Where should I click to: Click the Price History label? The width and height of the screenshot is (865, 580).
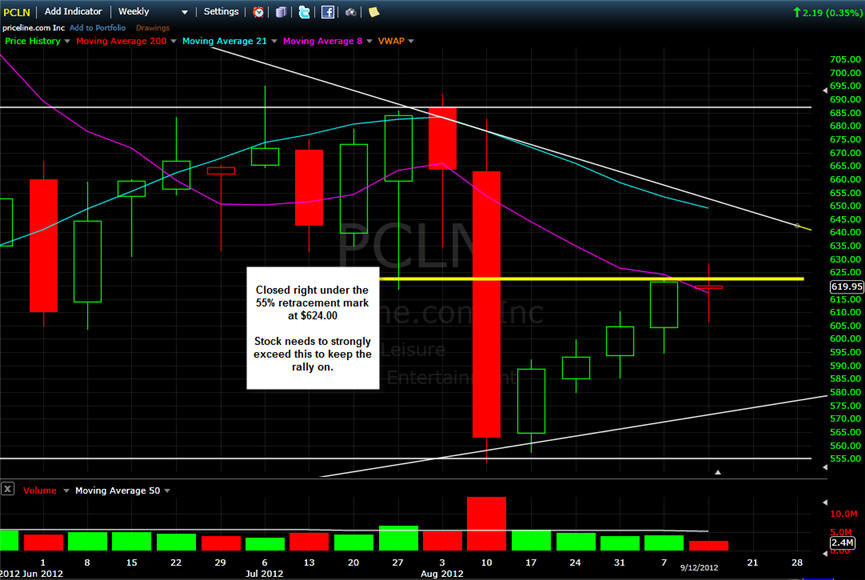point(33,41)
